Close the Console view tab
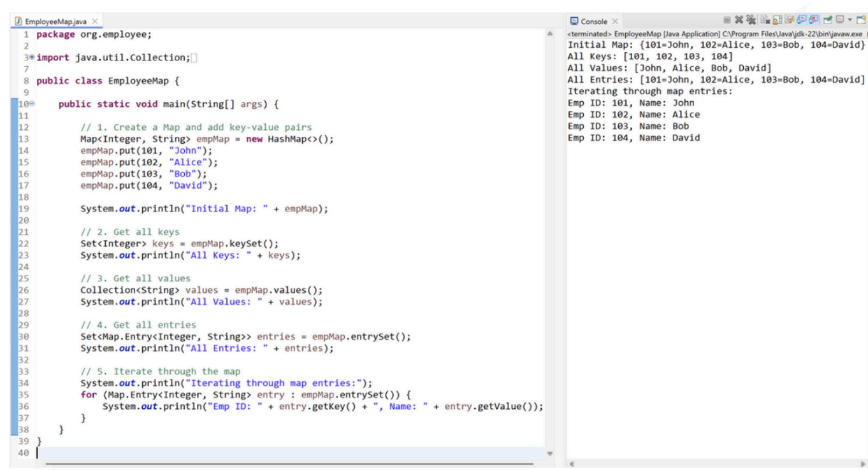 click(x=615, y=22)
